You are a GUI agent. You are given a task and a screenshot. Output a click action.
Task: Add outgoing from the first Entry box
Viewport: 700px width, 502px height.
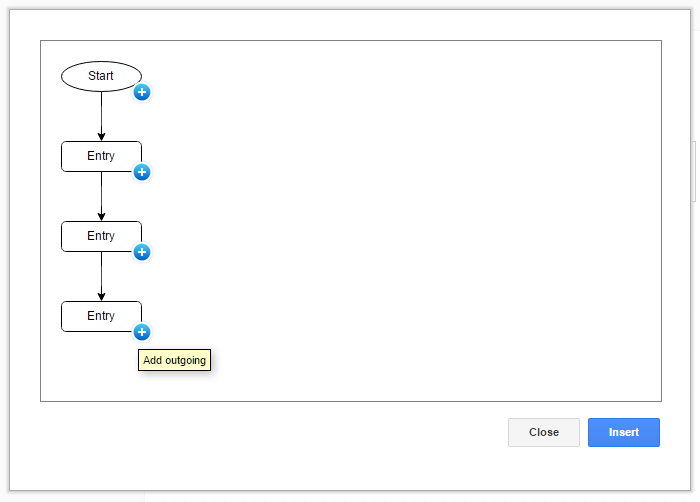coord(142,172)
